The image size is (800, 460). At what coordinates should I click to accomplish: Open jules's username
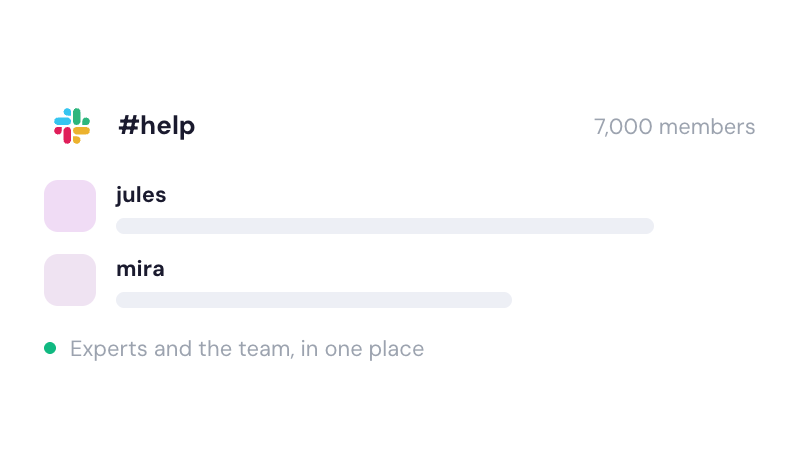(141, 195)
